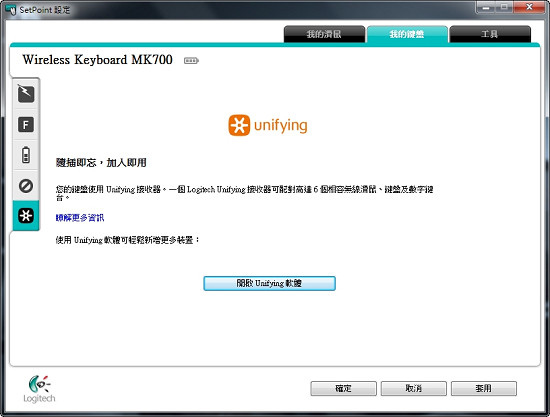Follow the 瞭解更多資訊 link

pyautogui.click(x=80, y=218)
